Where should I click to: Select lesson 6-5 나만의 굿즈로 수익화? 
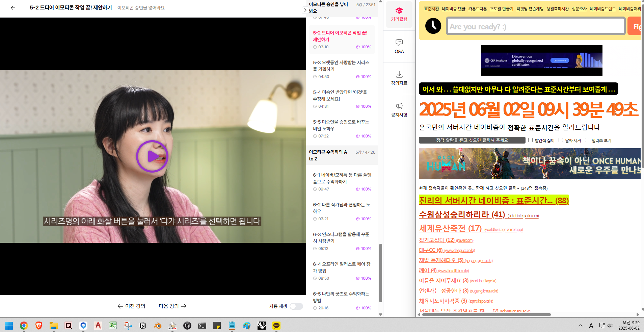pyautogui.click(x=342, y=301)
